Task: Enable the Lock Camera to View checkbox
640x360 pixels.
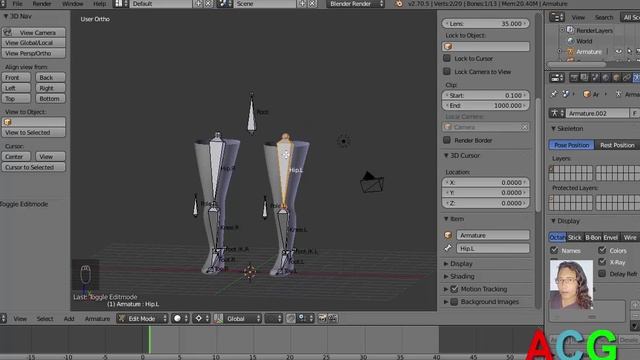Action: click(447, 71)
